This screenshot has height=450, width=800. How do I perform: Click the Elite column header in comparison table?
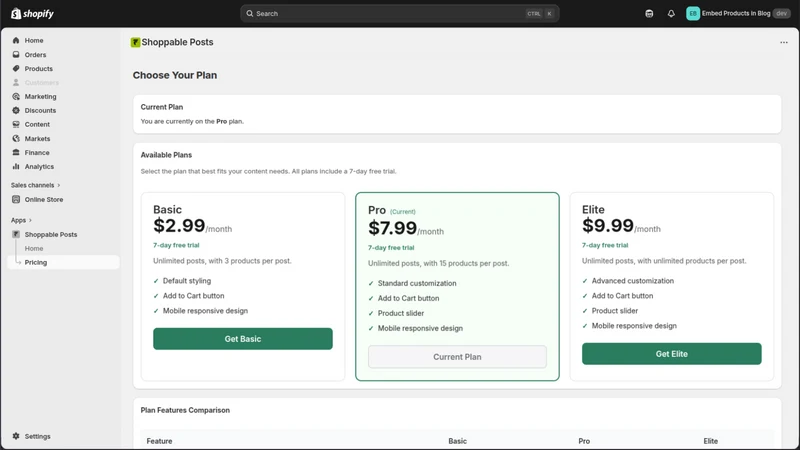pos(710,441)
